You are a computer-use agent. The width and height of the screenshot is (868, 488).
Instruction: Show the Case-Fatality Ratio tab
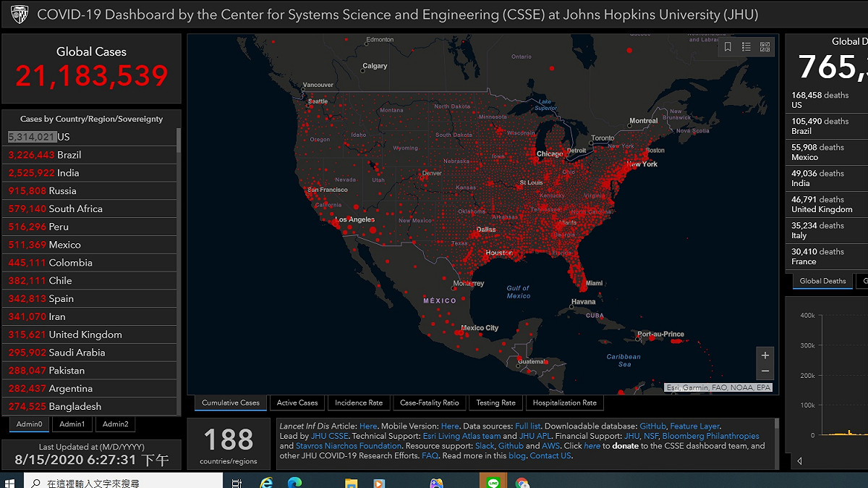[x=430, y=403]
